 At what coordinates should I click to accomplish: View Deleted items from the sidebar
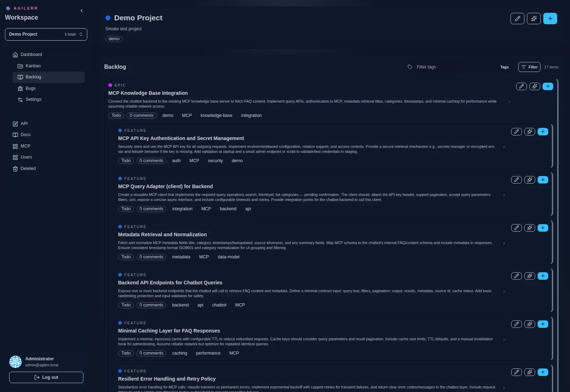[28, 168]
